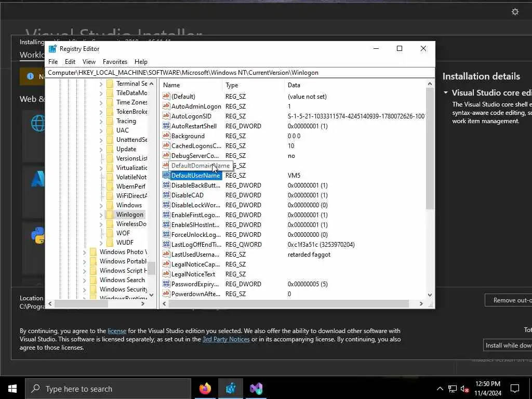Expand the Winlogon tree node
Screen dimensions: 532x399
tap(101, 215)
